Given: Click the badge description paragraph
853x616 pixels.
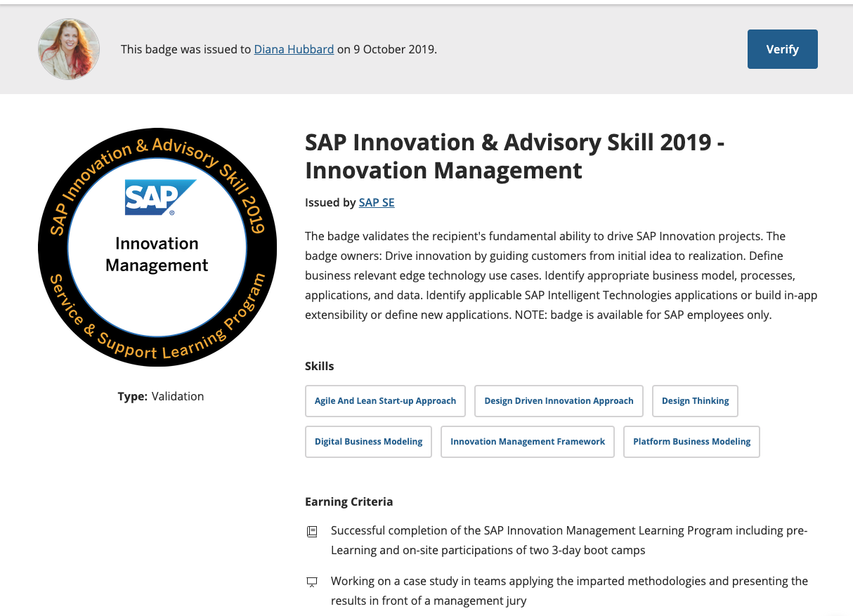Looking at the screenshot, I should point(561,275).
